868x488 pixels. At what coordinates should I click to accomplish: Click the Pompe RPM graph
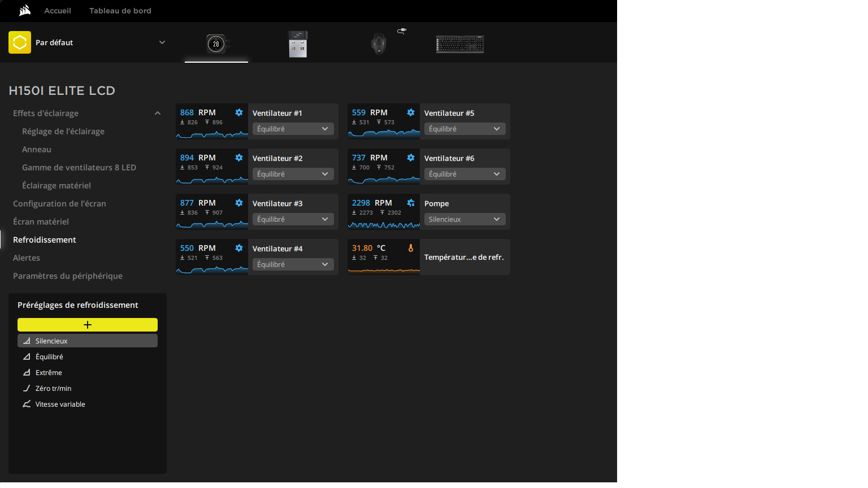click(x=384, y=225)
